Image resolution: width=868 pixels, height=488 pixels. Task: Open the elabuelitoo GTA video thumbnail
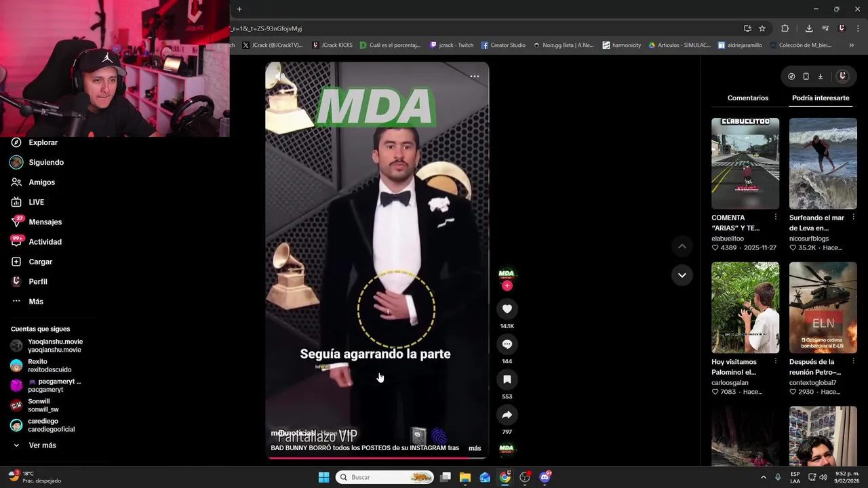745,163
